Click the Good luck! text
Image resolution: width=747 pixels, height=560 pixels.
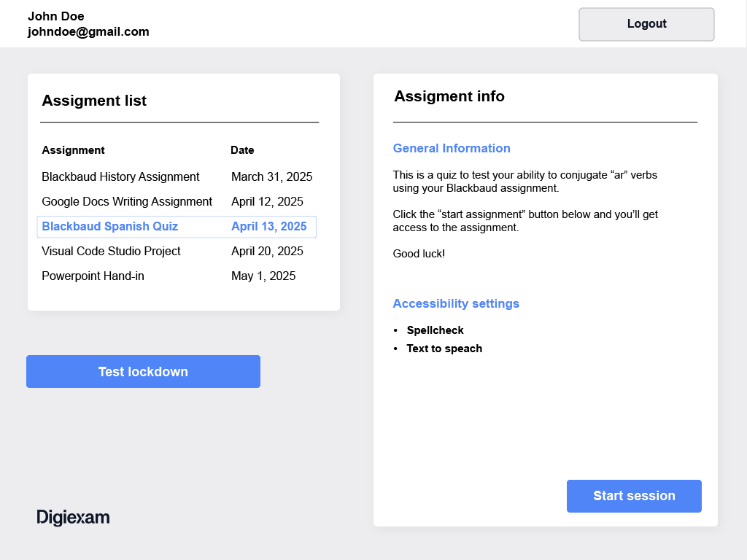(419, 253)
